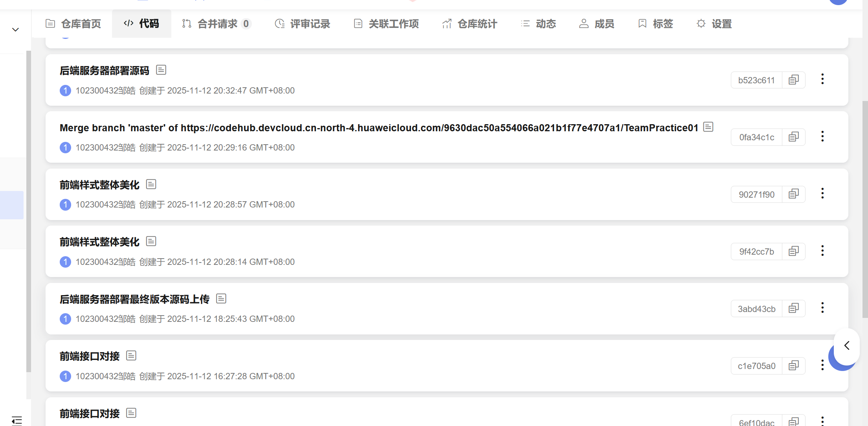Open commit hash c1e705a0
The image size is (868, 426).
756,366
